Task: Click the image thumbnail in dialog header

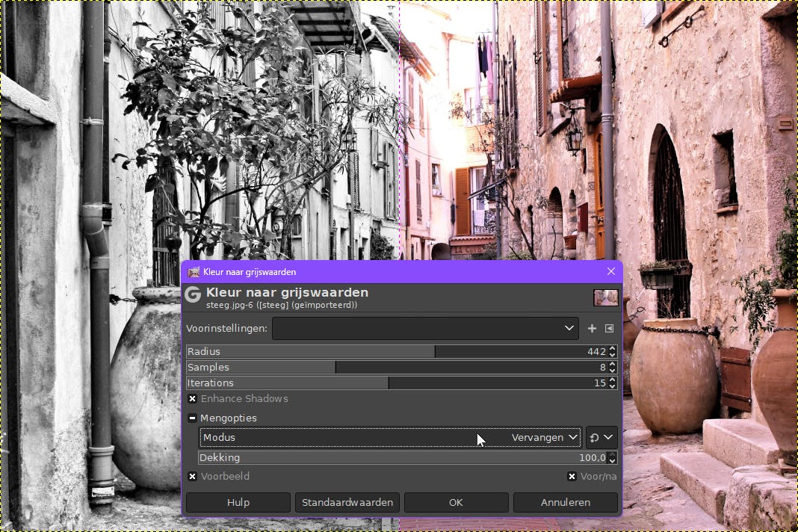Action: pos(606,297)
